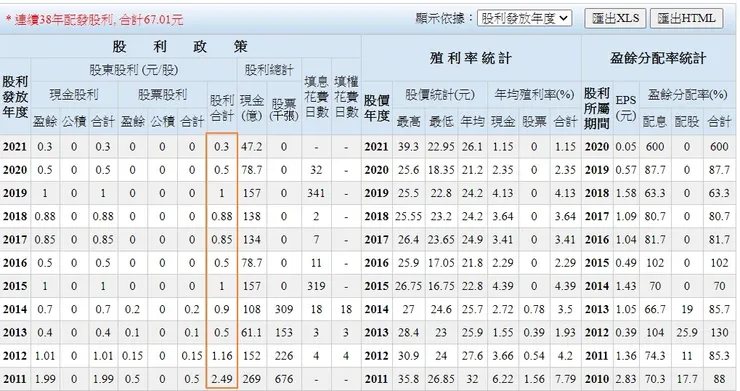Click the 股票 (千張) column header
Viewport: 740px width, 391px height.
[x=284, y=109]
